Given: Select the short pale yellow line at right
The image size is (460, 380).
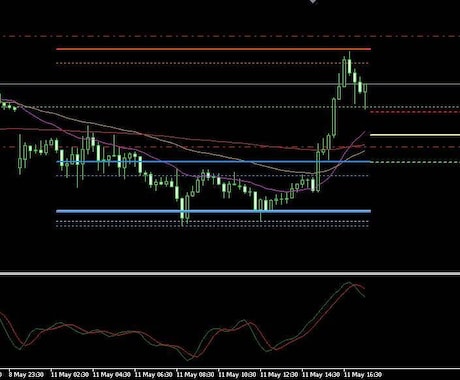Looking at the screenshot, I should (x=415, y=135).
